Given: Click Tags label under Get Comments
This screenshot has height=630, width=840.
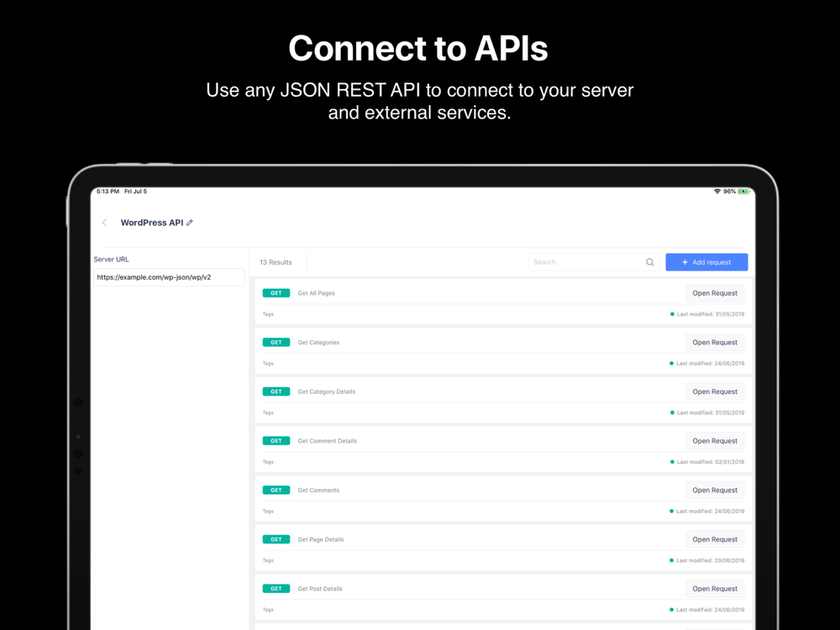Looking at the screenshot, I should (x=268, y=511).
